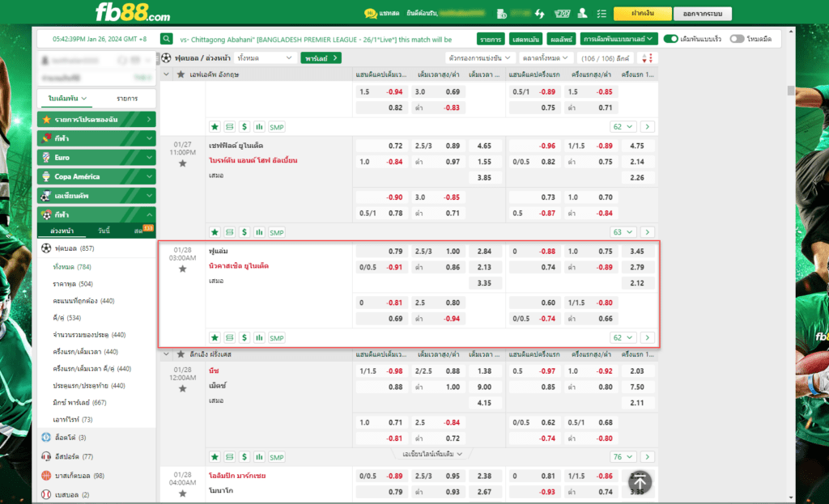This screenshot has height=504, width=829.
Task: Open the user profile icon in header
Action: click(580, 14)
